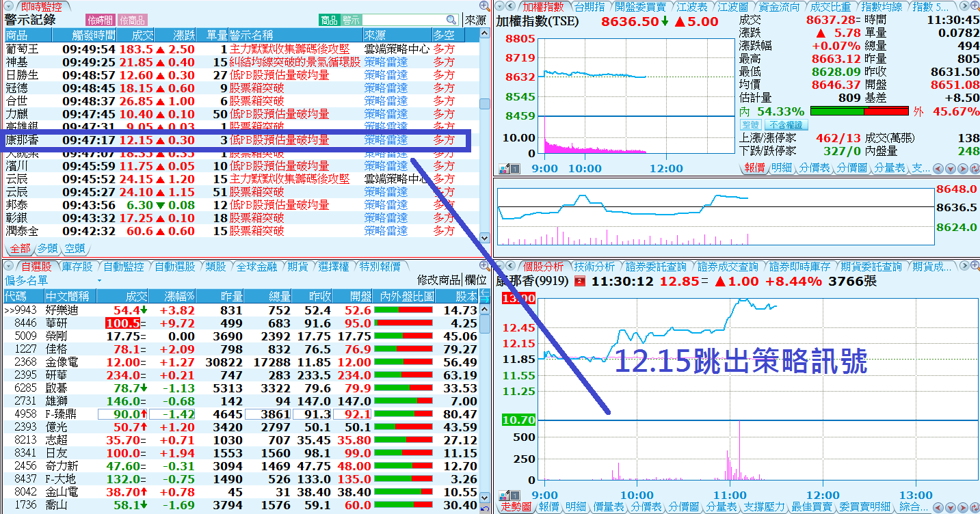Open the 偏多名單 watchlist dropdown
980x514 pixels.
tap(99, 281)
